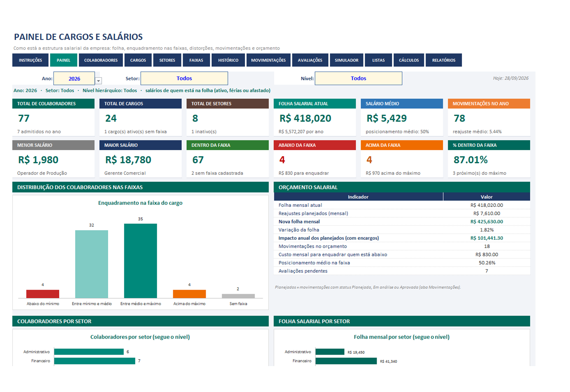This screenshot has width=570, height=392.
Task: Select the Ano field showing 2026
Action: [74, 79]
